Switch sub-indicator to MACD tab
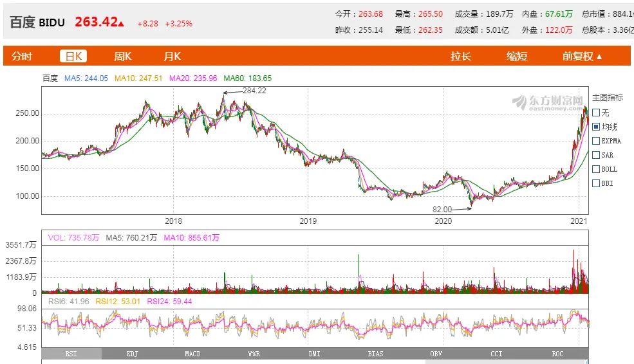This screenshot has height=364, width=634. click(192, 354)
